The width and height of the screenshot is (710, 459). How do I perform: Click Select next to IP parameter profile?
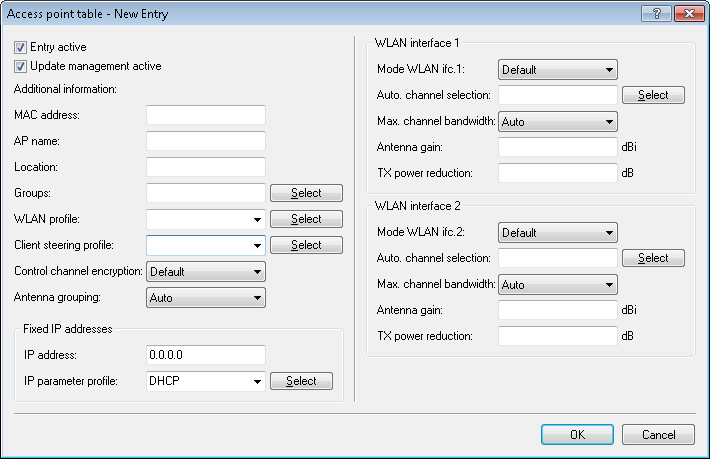point(301,381)
